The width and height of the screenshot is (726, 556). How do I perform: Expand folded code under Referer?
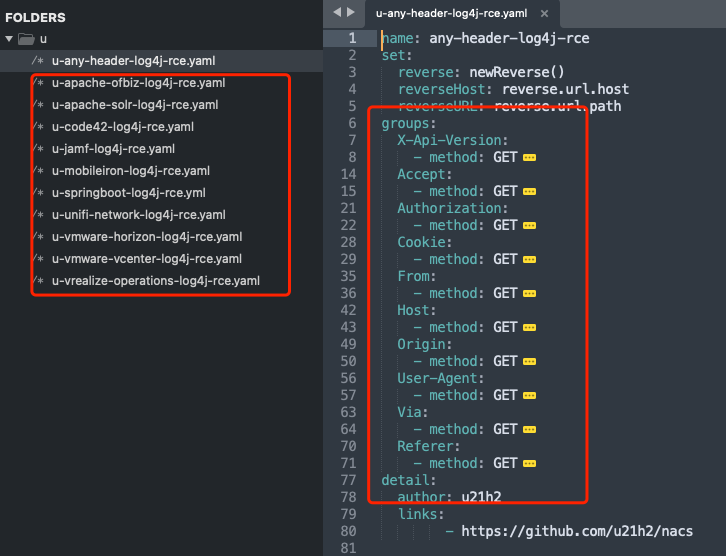pyautogui.click(x=529, y=464)
